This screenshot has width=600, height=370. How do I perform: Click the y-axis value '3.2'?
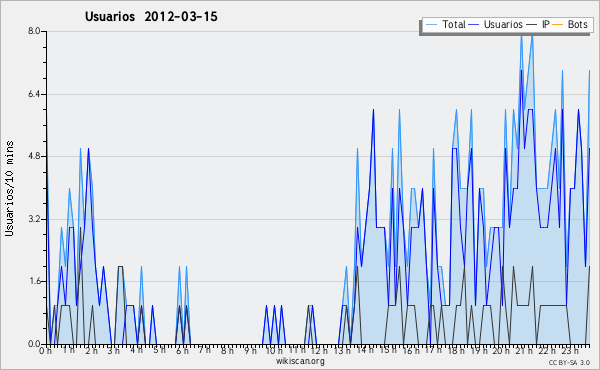click(x=34, y=219)
